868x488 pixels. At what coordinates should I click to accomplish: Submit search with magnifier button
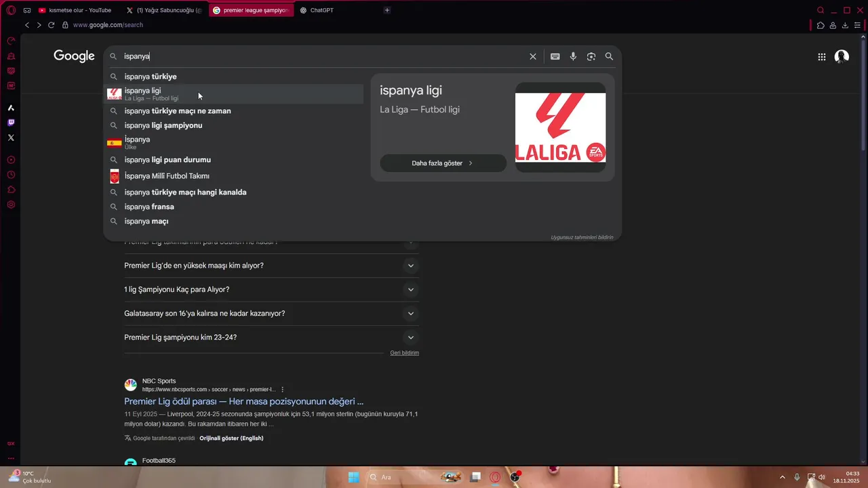pos(609,56)
